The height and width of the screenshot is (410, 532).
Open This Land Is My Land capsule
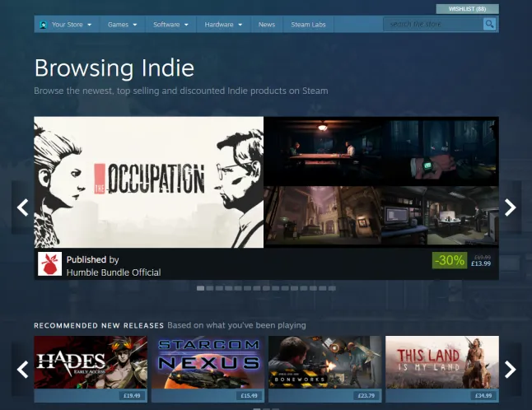[x=442, y=362]
